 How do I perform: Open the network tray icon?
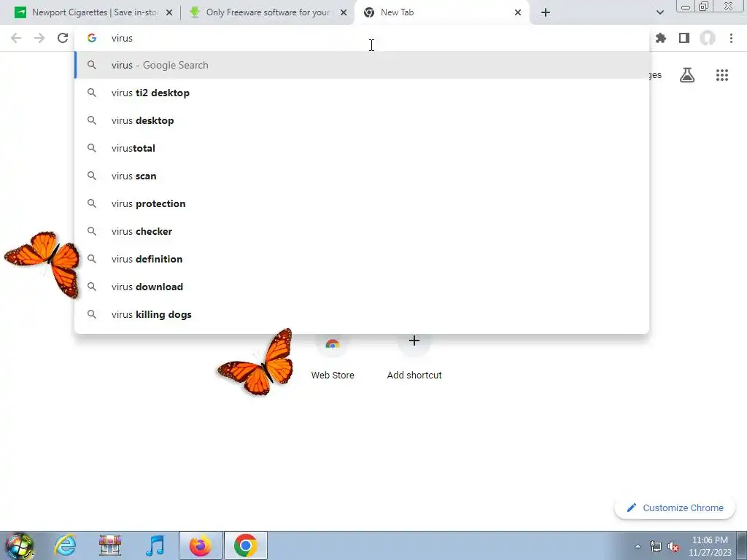(x=656, y=546)
